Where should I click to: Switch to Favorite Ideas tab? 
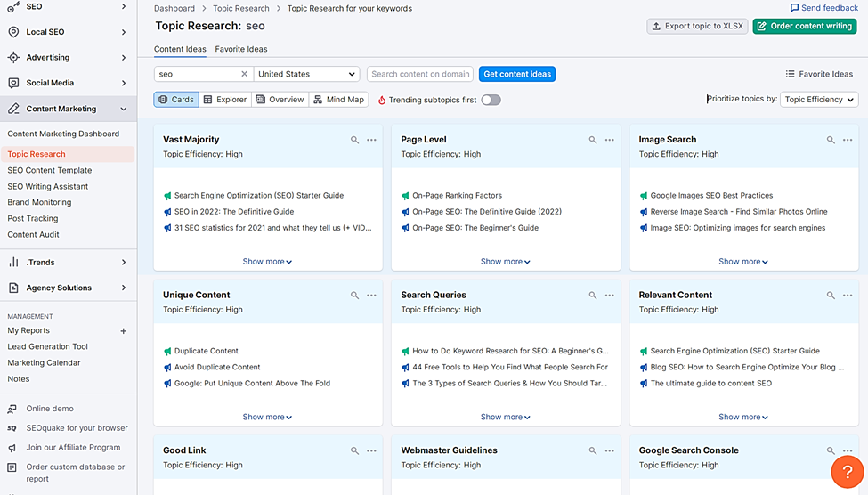[241, 49]
